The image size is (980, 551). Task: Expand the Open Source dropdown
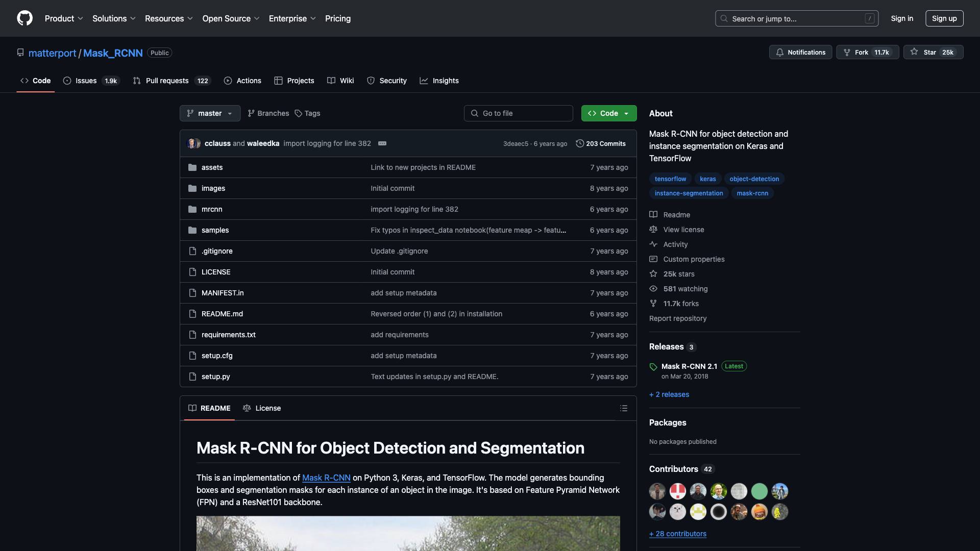(231, 18)
